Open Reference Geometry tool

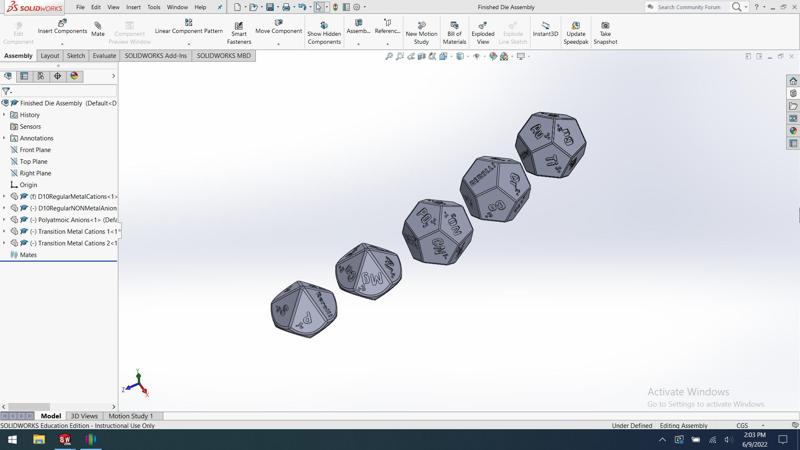tap(387, 27)
